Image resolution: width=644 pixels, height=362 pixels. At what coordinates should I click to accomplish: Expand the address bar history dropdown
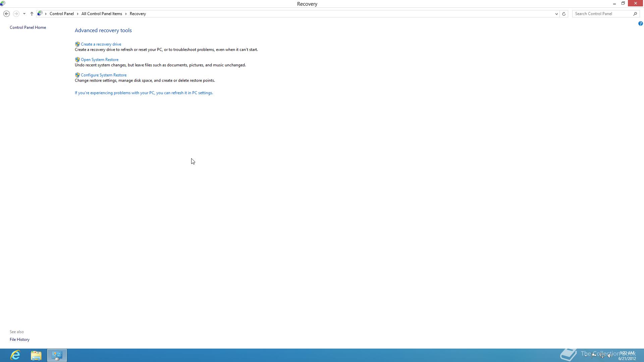click(556, 14)
